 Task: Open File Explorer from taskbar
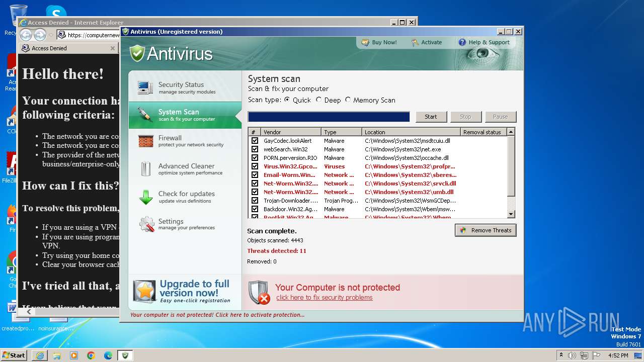(x=57, y=355)
